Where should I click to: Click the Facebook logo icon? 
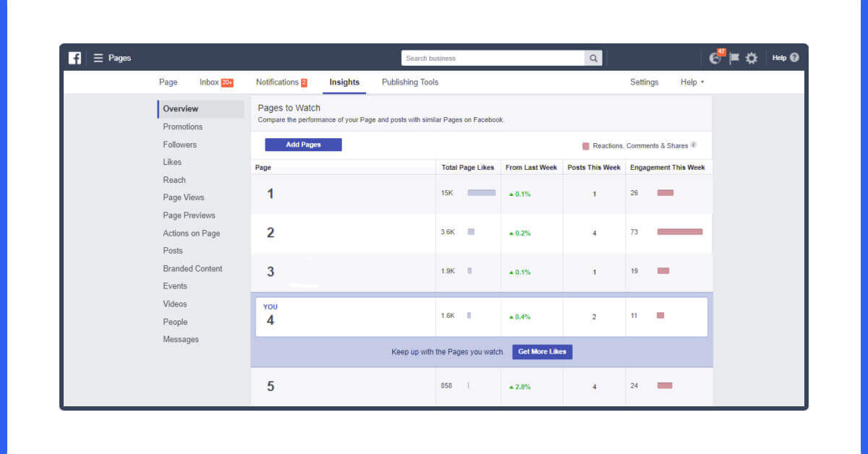click(75, 58)
